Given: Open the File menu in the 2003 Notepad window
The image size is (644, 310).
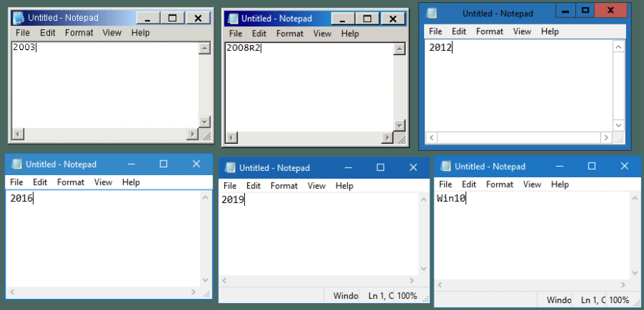Looking at the screenshot, I should 23,33.
